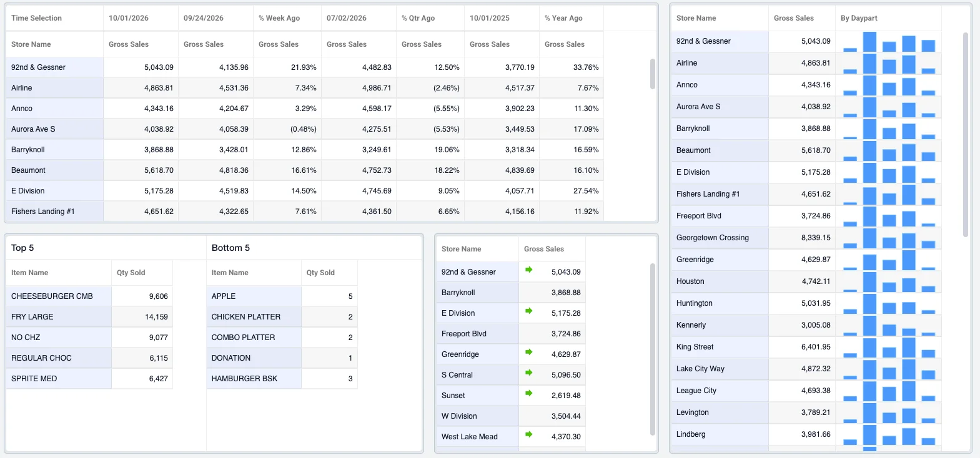Click the (5.55%) quarter ago value
This screenshot has height=458, width=980.
[x=447, y=109]
